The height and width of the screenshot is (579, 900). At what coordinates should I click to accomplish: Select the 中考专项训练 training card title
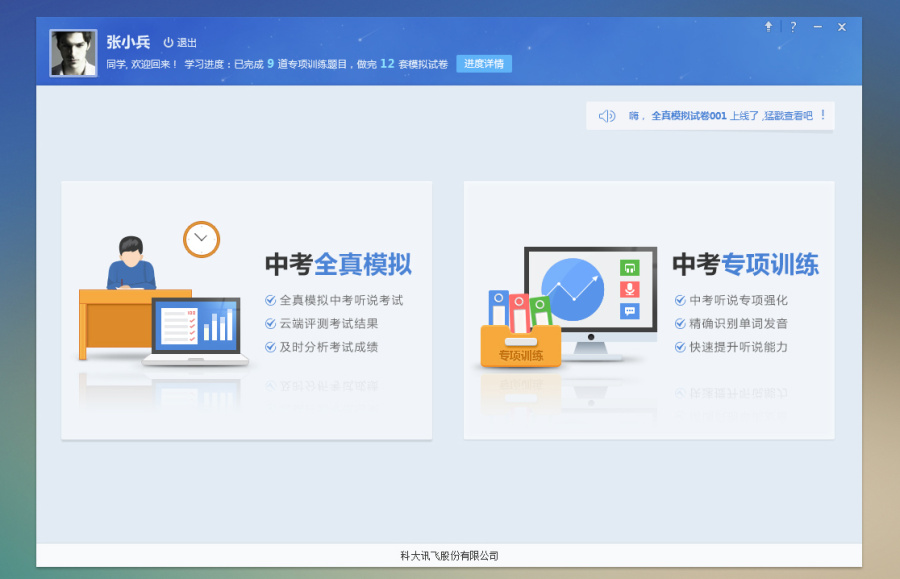[746, 265]
